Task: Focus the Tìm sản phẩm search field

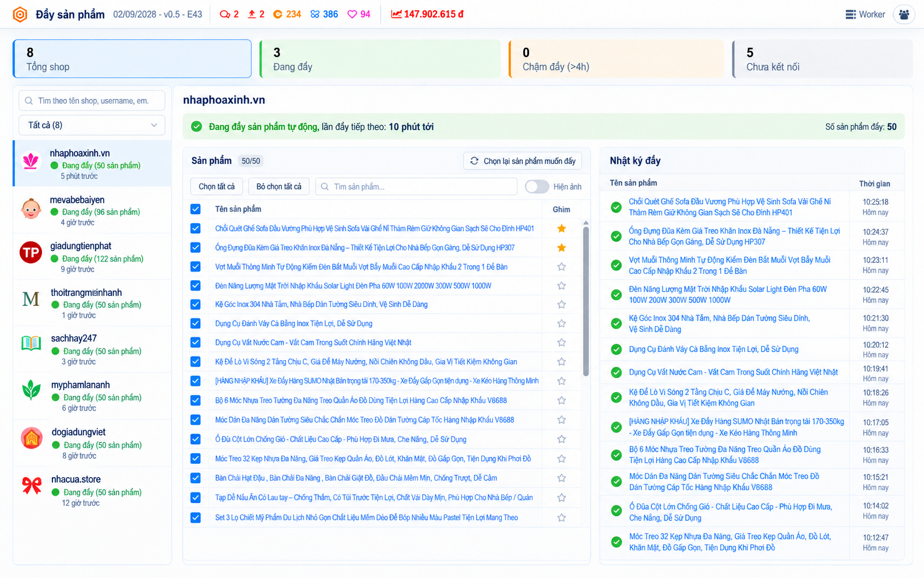Action: pos(416,186)
